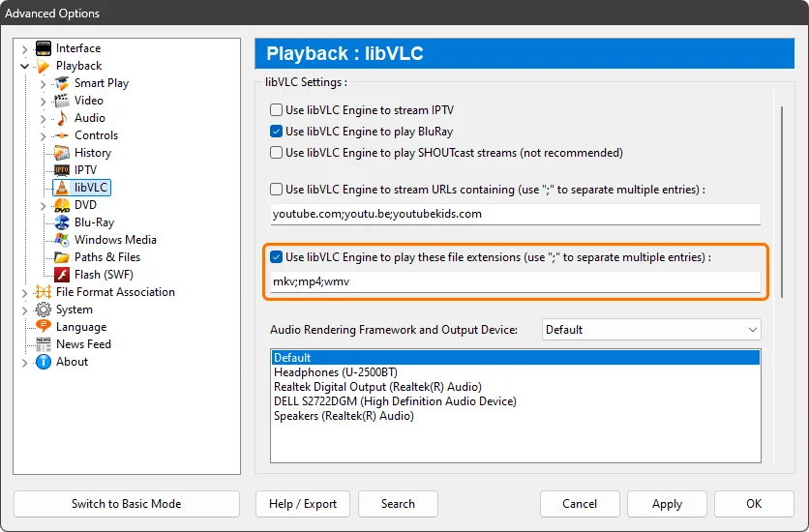Select Speakers (Realtek(R) Audio) device
The width and height of the screenshot is (809, 532).
coord(516,416)
